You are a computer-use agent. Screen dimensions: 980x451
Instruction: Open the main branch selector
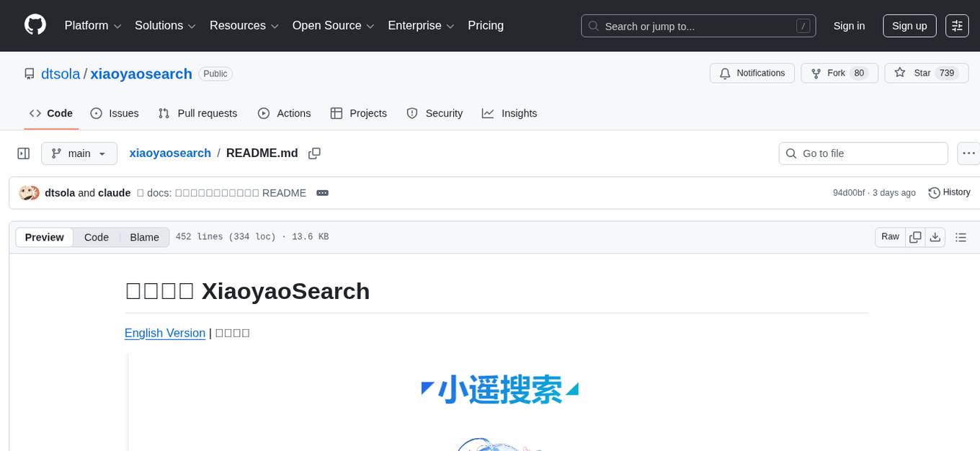tap(79, 153)
